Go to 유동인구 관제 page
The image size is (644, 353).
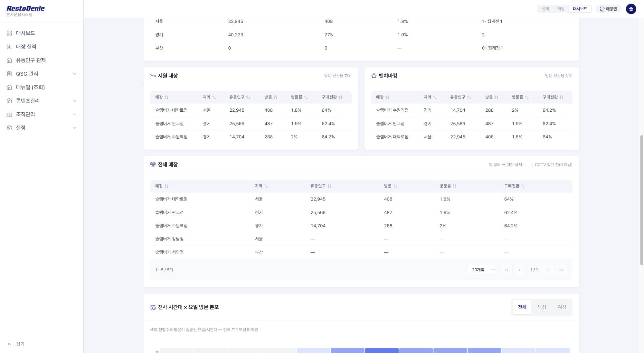(42, 60)
